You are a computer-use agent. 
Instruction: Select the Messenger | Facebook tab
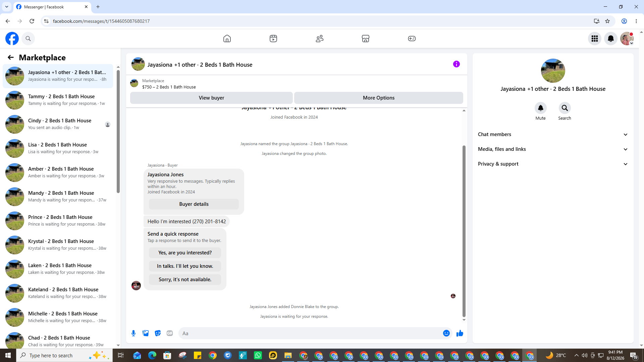click(52, 7)
